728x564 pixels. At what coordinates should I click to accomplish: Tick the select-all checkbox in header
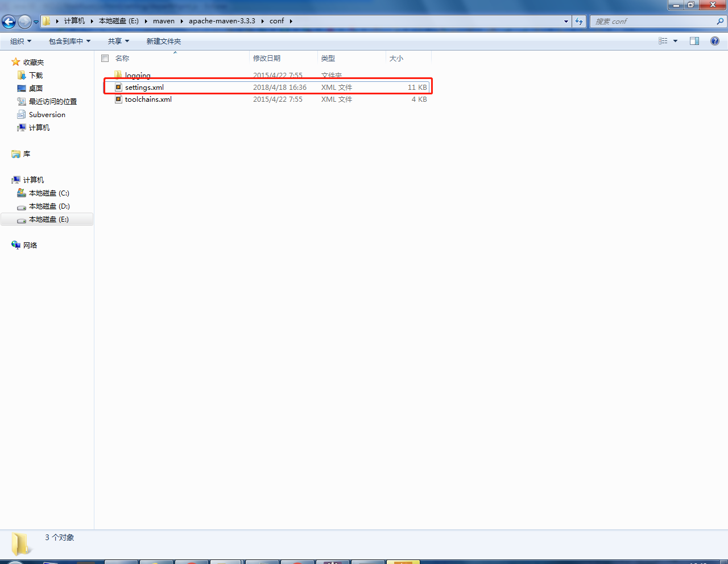pos(105,58)
